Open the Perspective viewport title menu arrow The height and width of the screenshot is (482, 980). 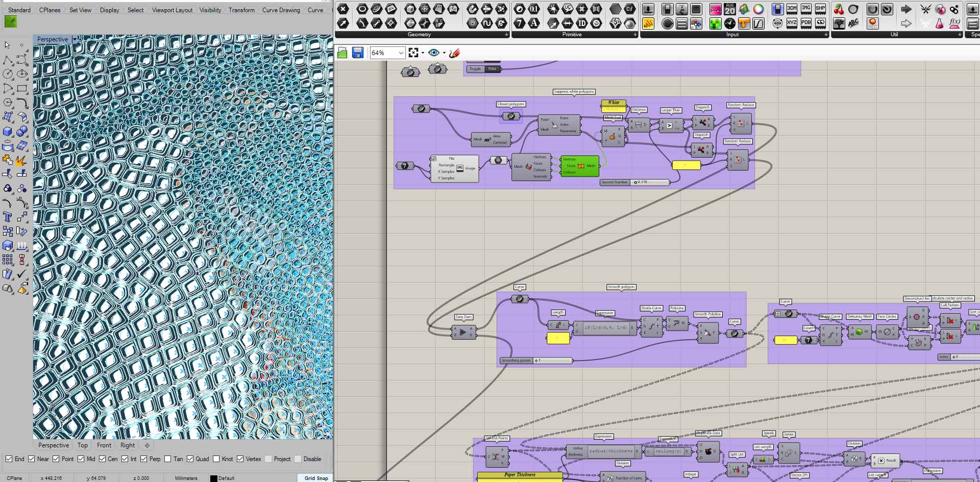tap(75, 39)
